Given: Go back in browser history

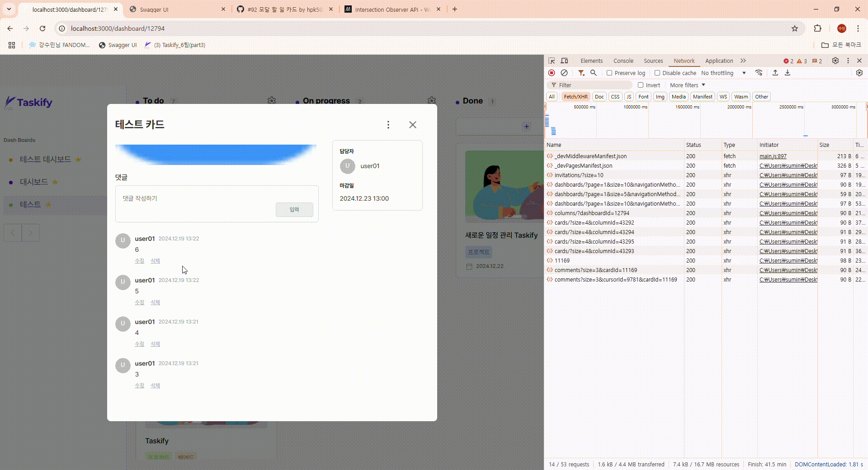Looking at the screenshot, I should [10, 28].
